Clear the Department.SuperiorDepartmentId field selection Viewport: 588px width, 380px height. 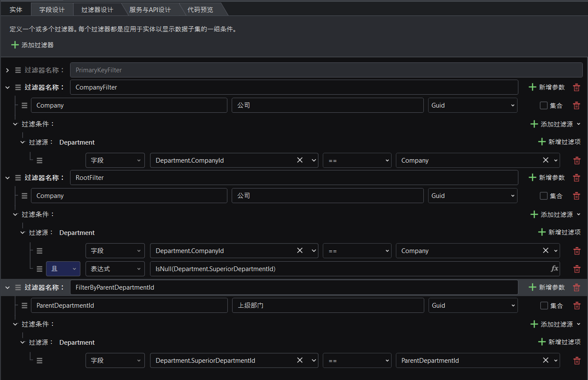[300, 360]
